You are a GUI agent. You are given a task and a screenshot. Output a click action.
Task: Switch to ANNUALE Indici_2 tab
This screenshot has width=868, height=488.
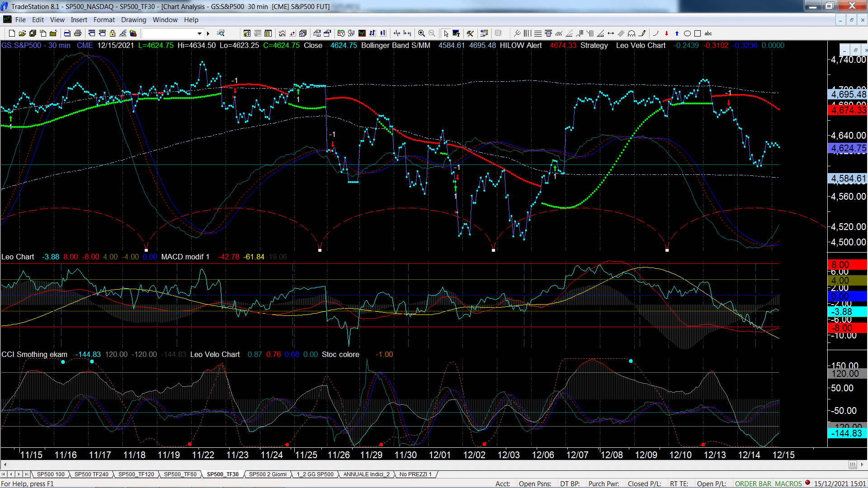tap(366, 474)
